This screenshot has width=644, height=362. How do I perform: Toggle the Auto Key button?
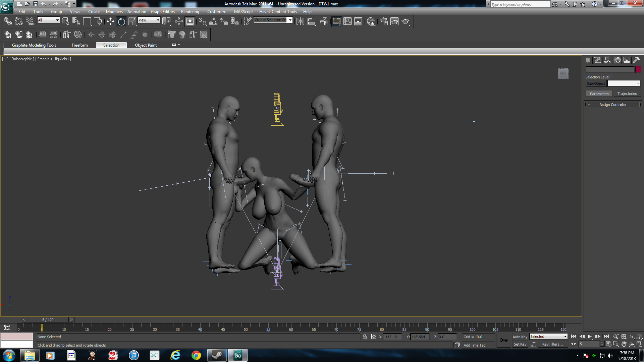[520, 337]
